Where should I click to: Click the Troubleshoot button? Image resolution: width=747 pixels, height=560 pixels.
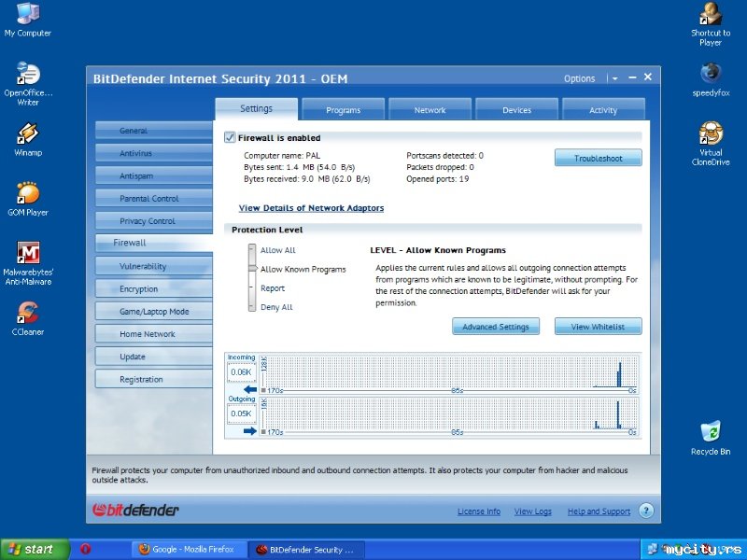598,158
